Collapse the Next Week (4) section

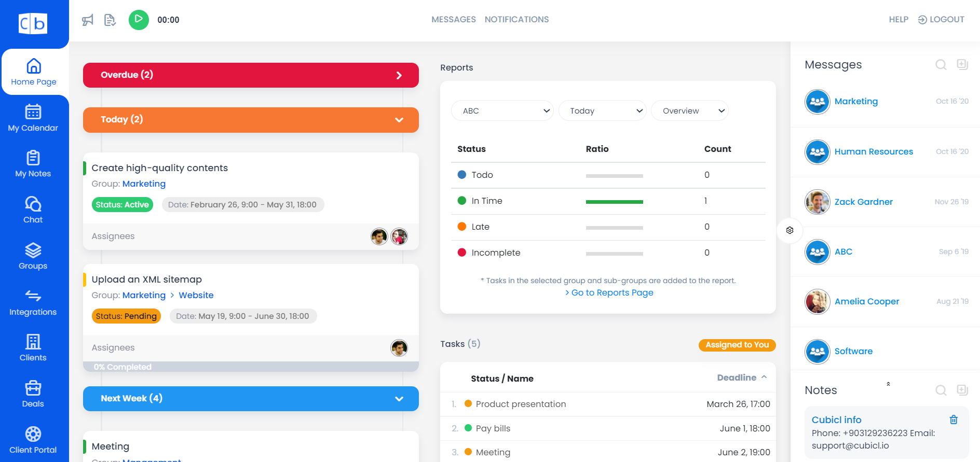pyautogui.click(x=251, y=399)
